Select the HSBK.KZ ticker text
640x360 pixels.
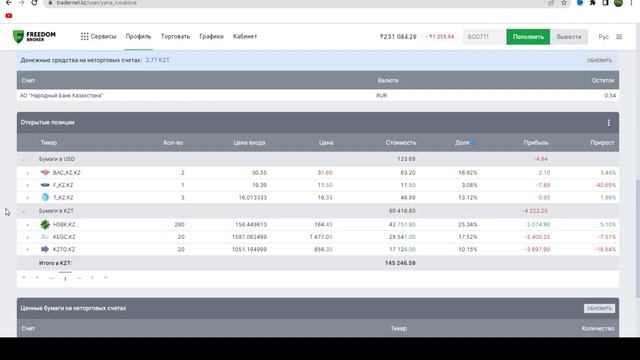(64, 225)
